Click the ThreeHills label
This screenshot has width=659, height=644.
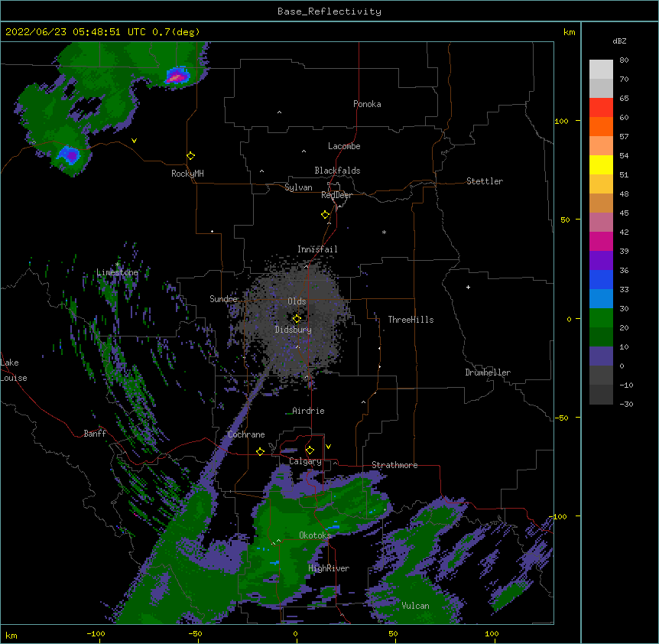point(411,320)
